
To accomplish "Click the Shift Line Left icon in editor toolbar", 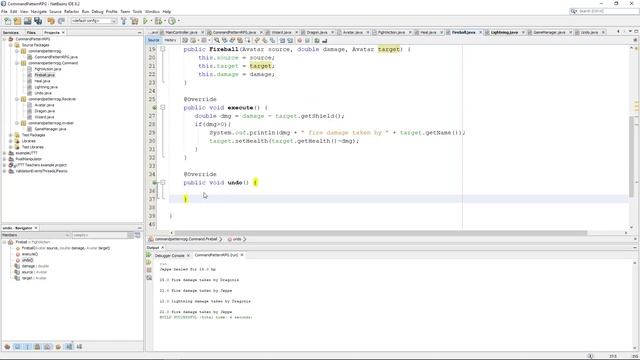I will [282, 40].
